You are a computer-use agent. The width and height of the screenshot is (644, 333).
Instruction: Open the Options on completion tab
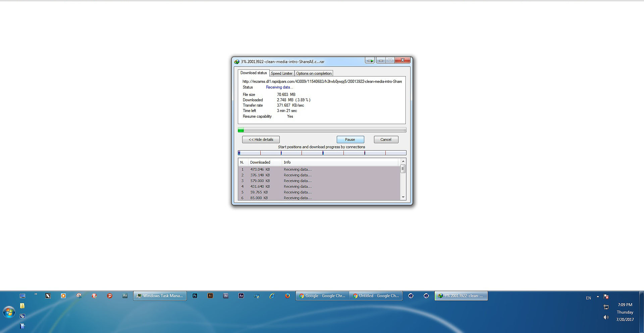(x=314, y=73)
